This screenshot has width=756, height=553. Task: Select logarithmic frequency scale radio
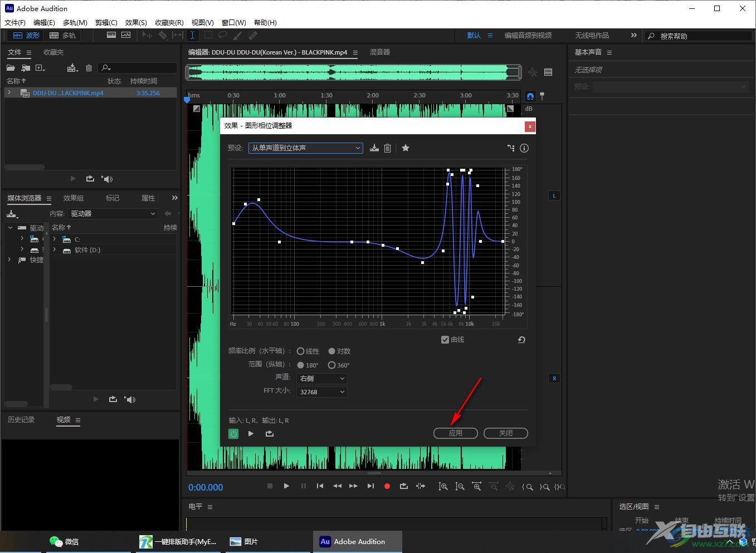coord(331,351)
